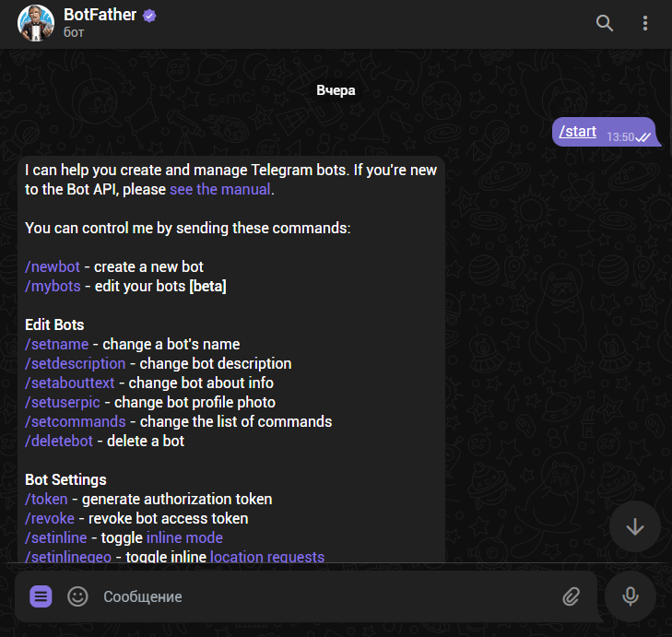Click the paperclip attach file icon
Viewport: 672px width, 637px height.
pyautogui.click(x=572, y=596)
